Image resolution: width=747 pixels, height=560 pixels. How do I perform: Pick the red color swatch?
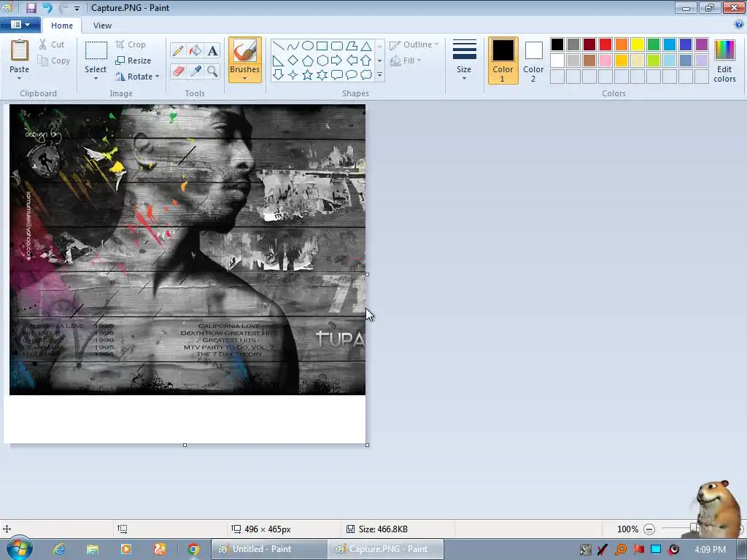pyautogui.click(x=605, y=44)
